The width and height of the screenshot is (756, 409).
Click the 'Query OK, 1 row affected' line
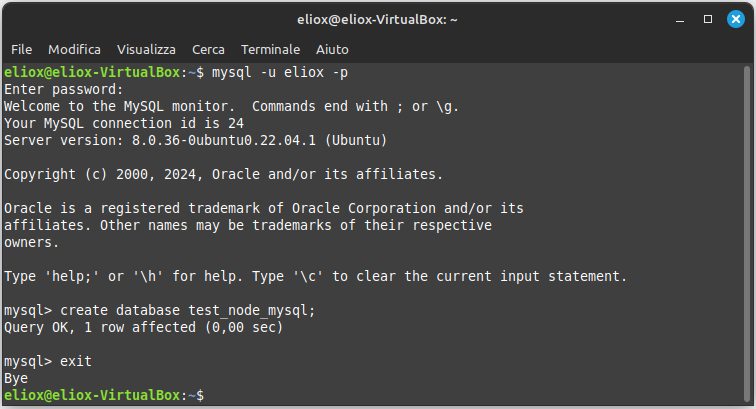(143, 327)
